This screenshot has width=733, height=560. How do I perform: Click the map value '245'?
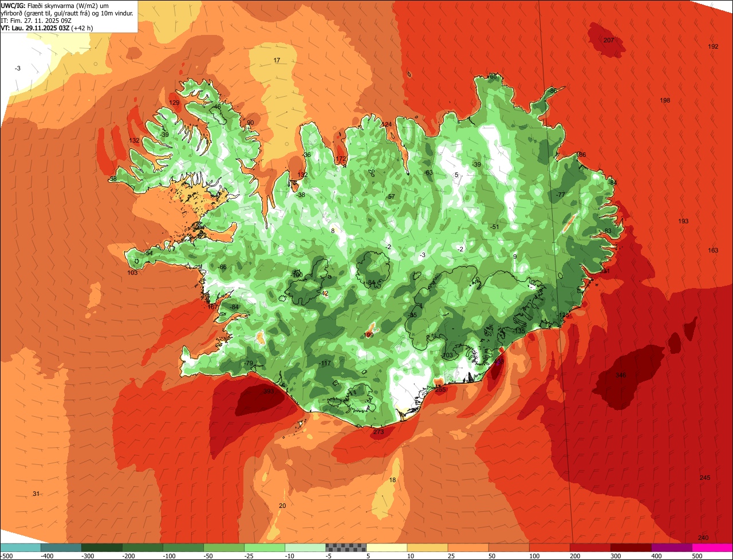pos(705,478)
